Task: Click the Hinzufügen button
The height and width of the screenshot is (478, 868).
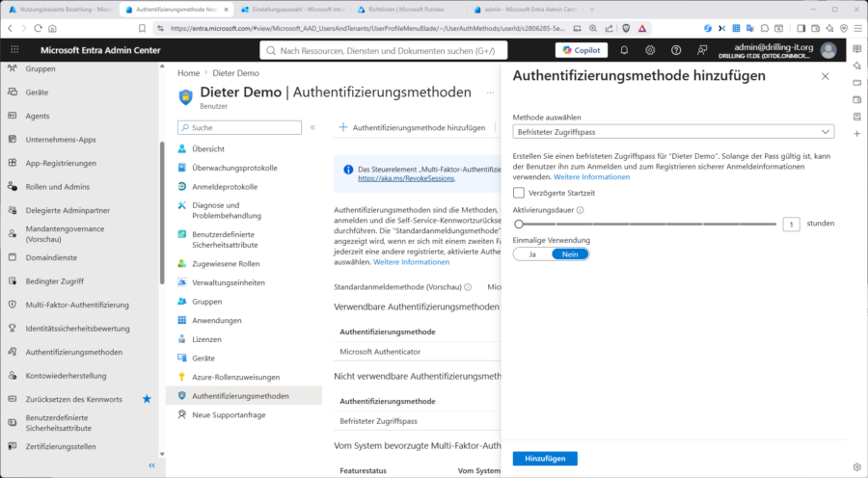Action: click(x=545, y=459)
